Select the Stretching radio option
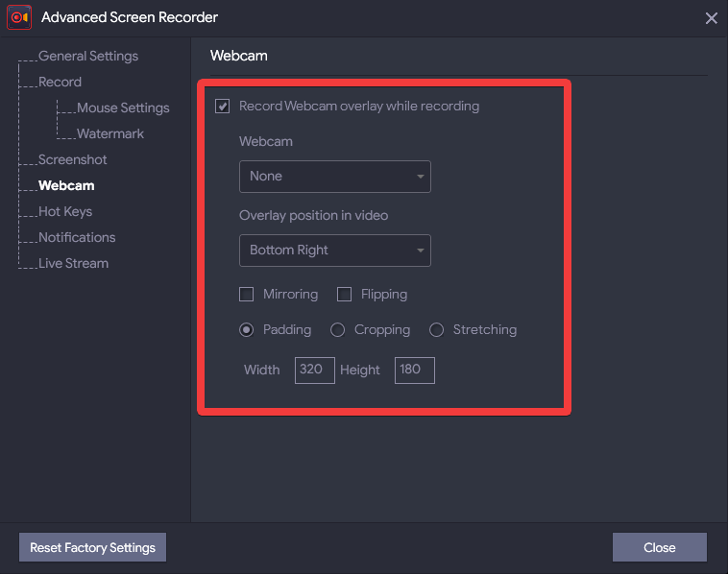This screenshot has height=574, width=728. pos(436,330)
